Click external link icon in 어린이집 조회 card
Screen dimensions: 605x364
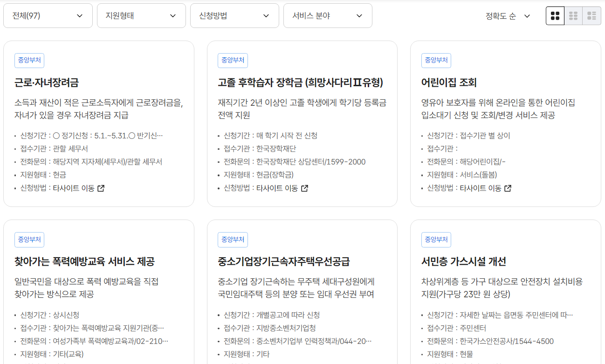(x=508, y=188)
